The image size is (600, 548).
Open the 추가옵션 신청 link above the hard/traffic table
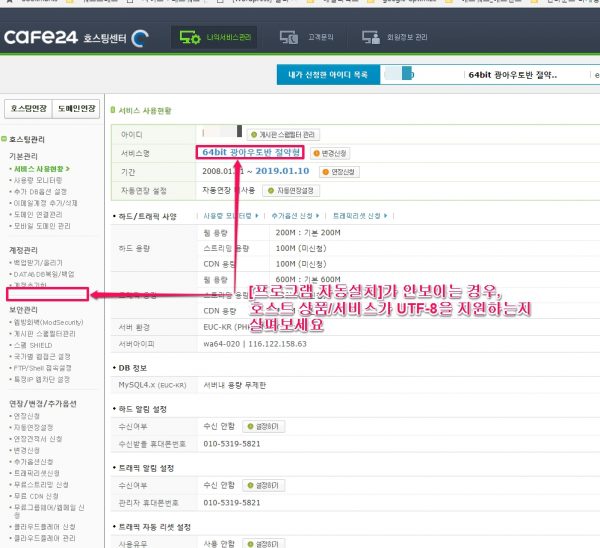point(295,216)
